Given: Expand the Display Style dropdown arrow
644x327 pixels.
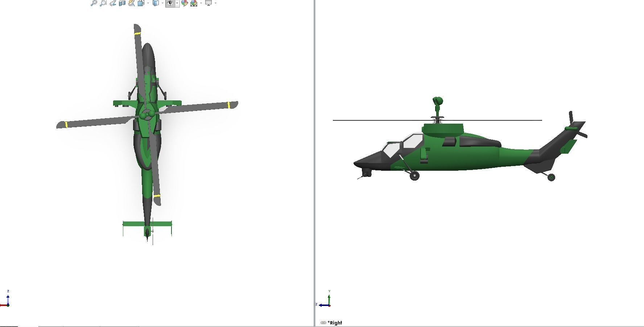Looking at the screenshot, I should (x=162, y=3).
